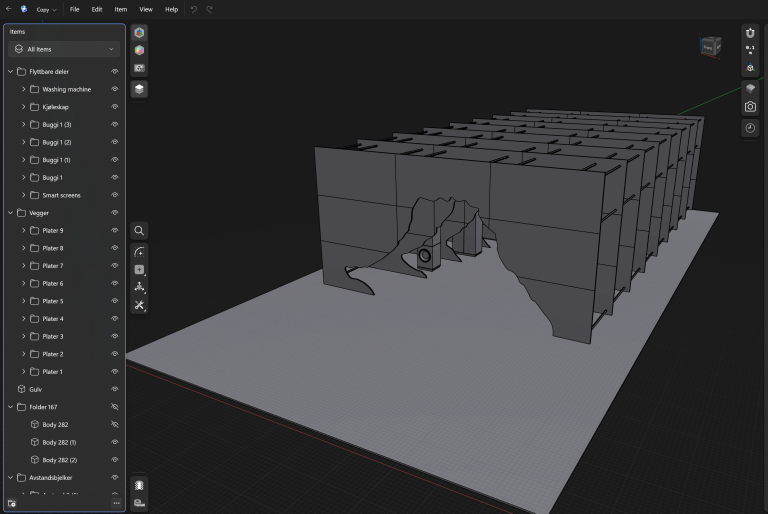The width and height of the screenshot is (768, 514).
Task: Collapse the Vegger folder
Action: coord(10,213)
